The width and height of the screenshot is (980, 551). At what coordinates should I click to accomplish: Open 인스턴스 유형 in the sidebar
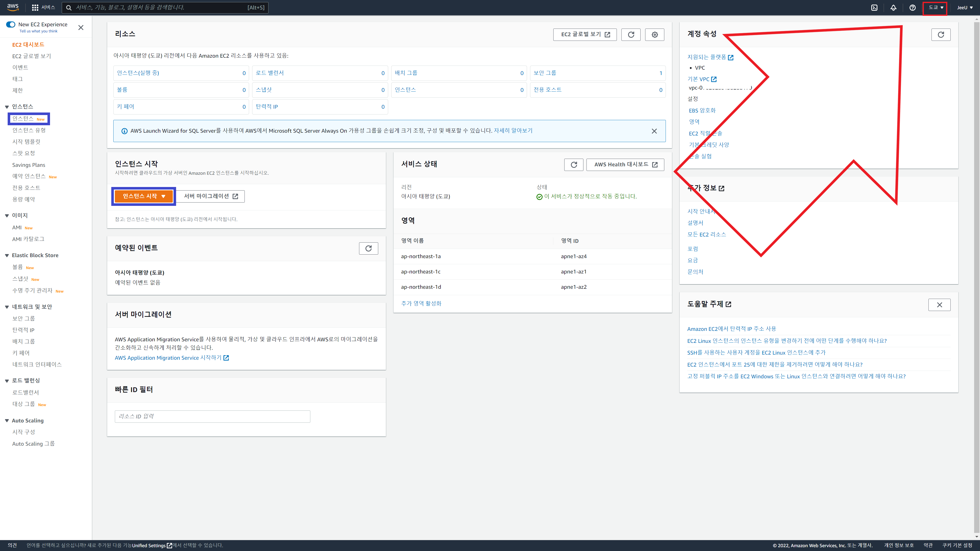tap(29, 130)
